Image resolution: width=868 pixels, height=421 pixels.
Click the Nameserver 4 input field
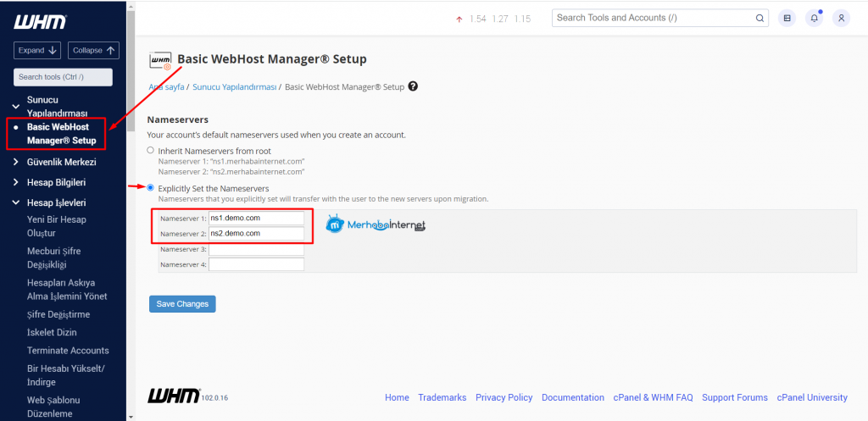tap(256, 264)
